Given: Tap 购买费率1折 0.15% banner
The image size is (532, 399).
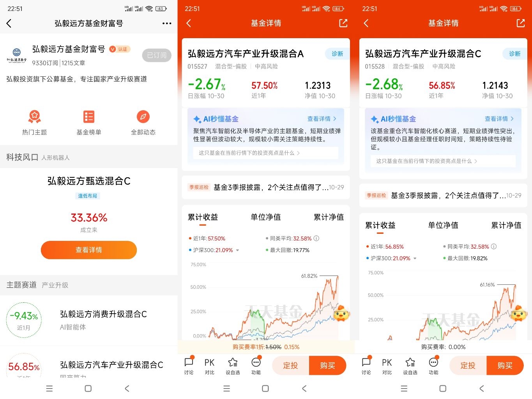Looking at the screenshot, I should (266, 347).
